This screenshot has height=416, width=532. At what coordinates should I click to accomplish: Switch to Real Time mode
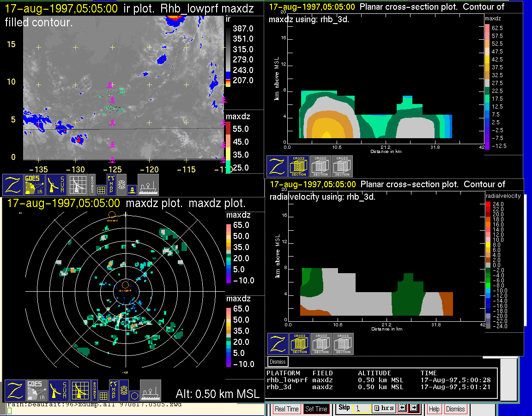tap(286, 409)
